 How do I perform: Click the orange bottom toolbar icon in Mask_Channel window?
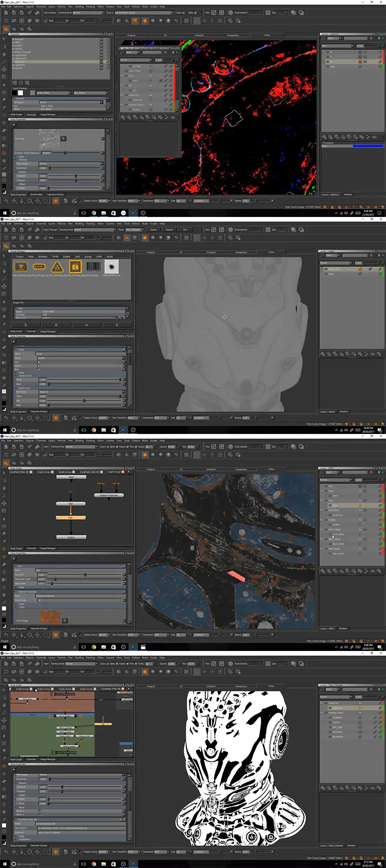[x=56, y=852]
